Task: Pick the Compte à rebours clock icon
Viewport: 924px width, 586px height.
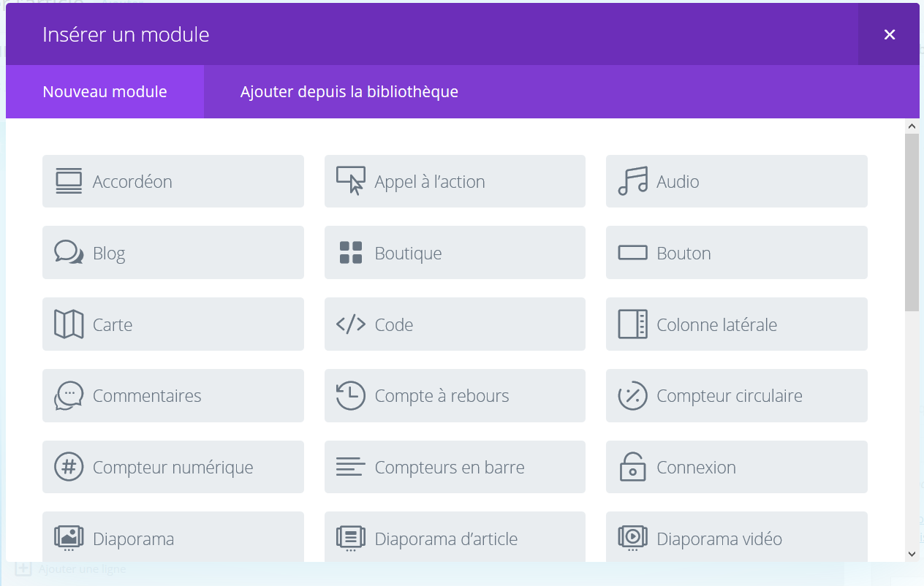Action: 351,395
